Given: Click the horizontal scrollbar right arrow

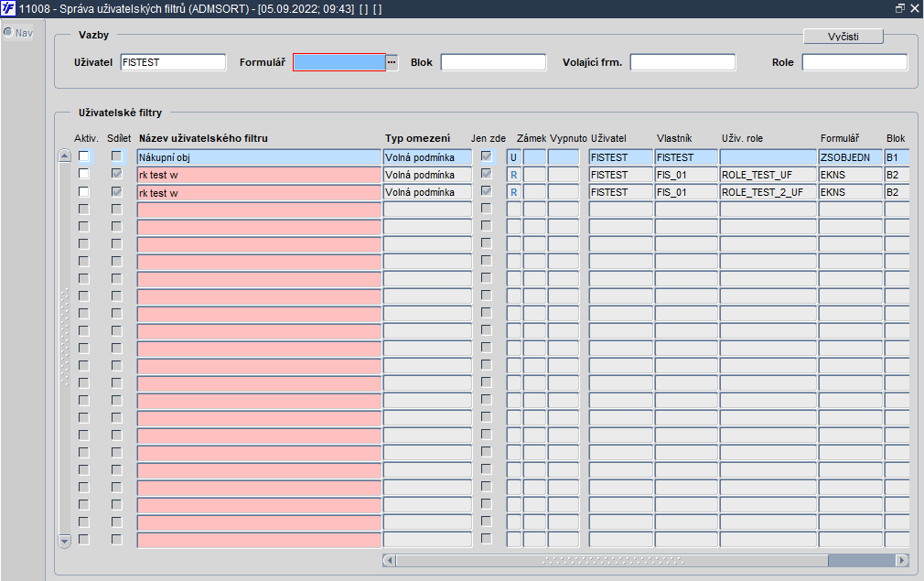Looking at the screenshot, I should point(902,560).
